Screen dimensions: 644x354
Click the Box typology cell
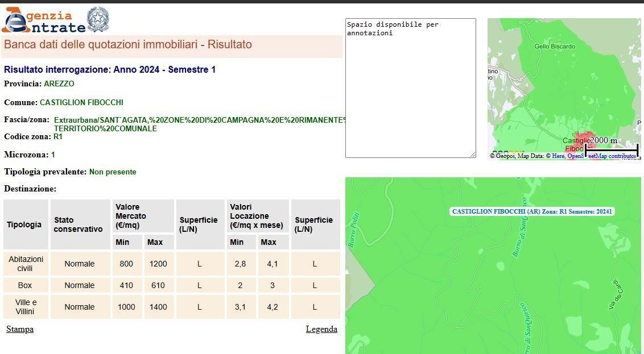(x=26, y=285)
